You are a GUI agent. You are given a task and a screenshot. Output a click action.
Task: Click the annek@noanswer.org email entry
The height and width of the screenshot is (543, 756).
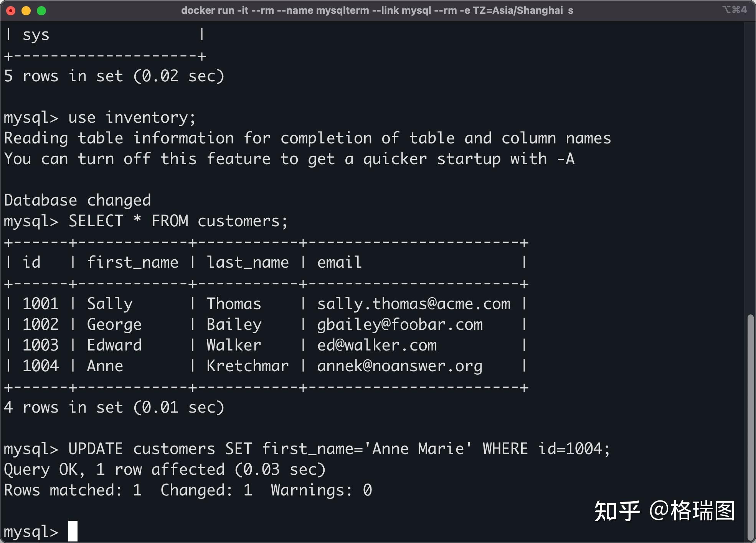(400, 366)
